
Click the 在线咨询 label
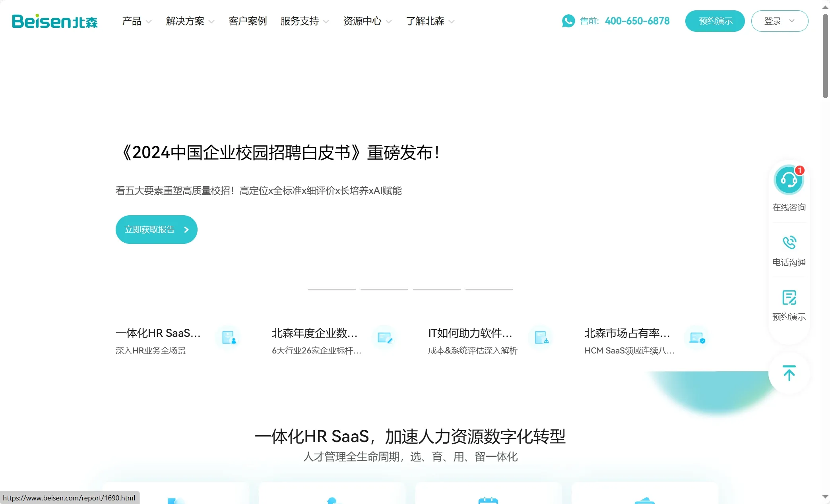[x=789, y=207]
